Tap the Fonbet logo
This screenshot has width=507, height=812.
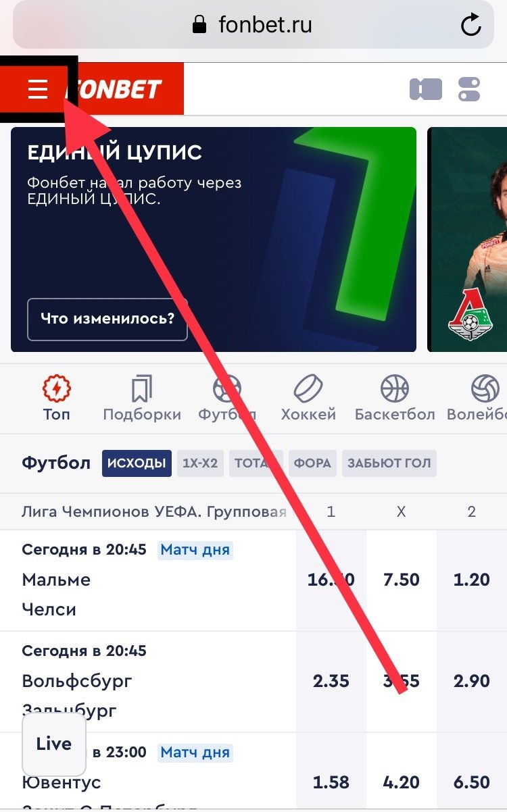point(115,88)
